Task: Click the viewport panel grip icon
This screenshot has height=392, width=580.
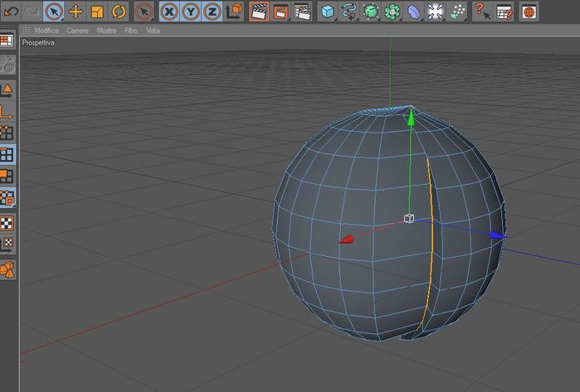Action: click(x=26, y=31)
